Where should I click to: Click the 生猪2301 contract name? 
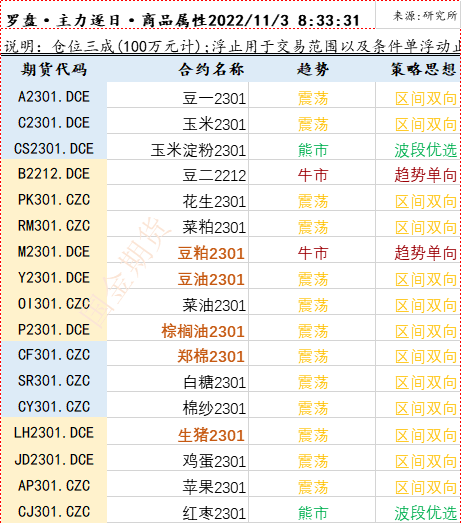(211, 435)
